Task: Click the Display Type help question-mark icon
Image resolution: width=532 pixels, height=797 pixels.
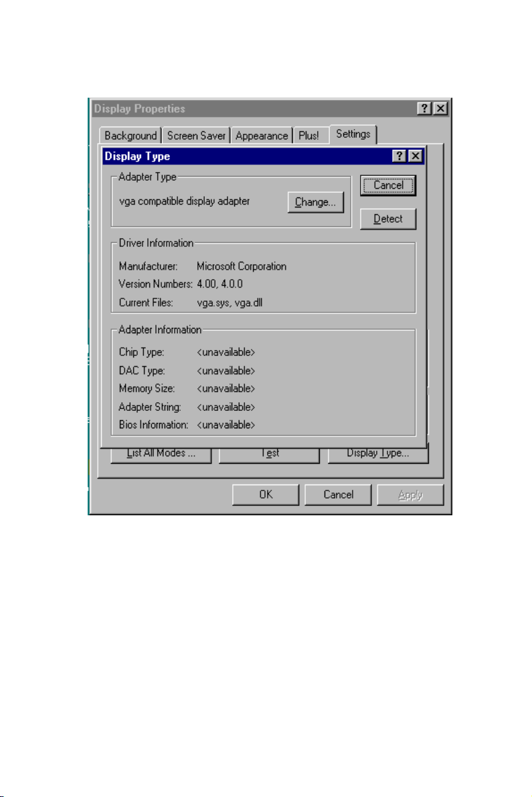Action: point(400,156)
